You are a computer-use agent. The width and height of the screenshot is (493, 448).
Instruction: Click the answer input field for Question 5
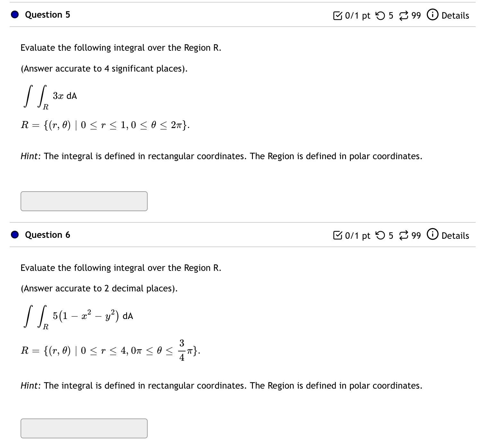(84, 201)
